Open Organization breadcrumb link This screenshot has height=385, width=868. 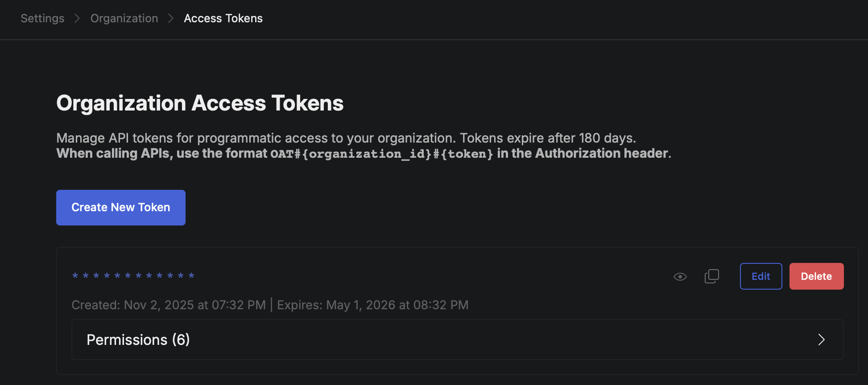coord(124,18)
